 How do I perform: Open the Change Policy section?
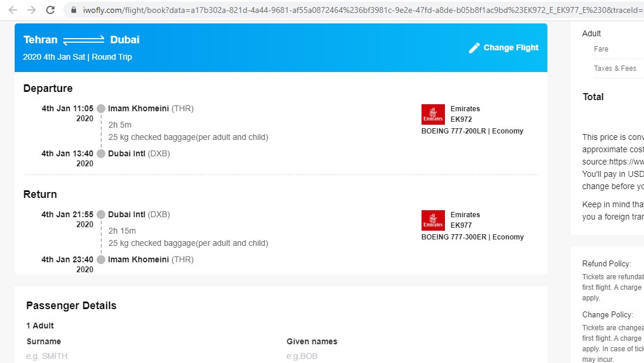point(608,314)
